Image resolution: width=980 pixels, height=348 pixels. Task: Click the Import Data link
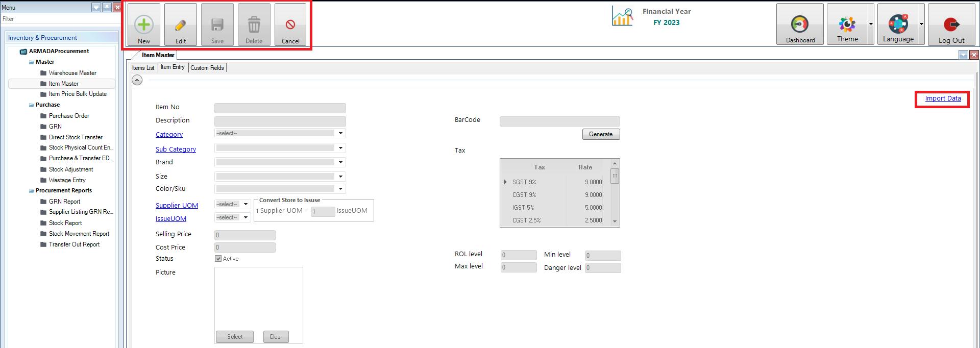coord(943,98)
